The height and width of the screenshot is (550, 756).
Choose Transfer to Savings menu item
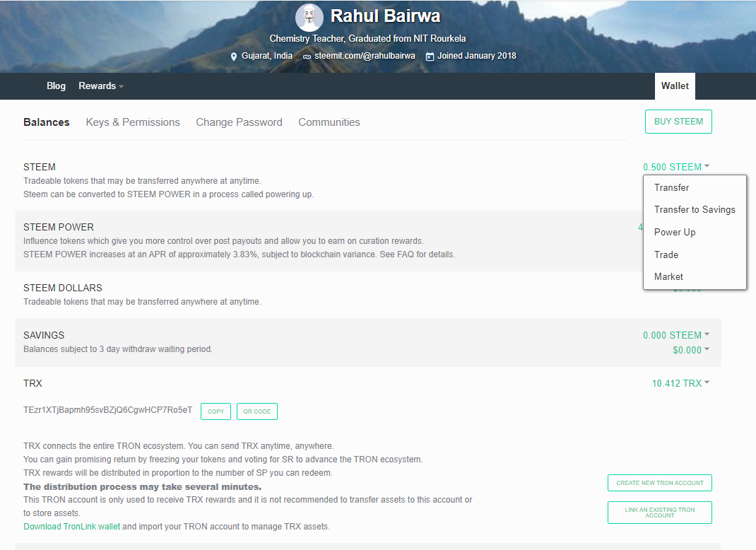(695, 210)
